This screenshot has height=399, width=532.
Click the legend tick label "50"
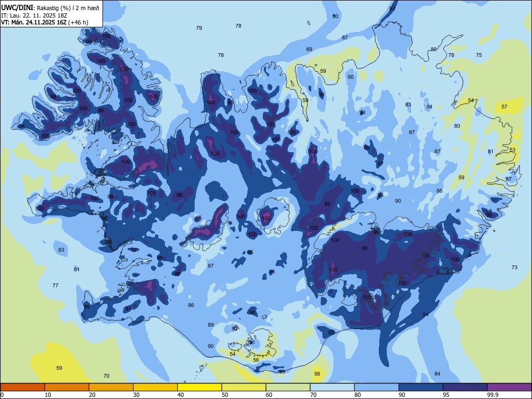[225, 395]
